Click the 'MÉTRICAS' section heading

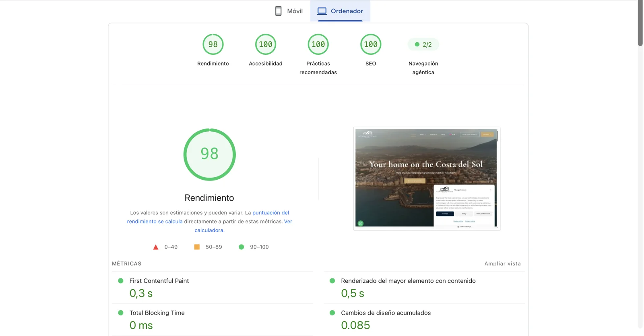pyautogui.click(x=127, y=263)
